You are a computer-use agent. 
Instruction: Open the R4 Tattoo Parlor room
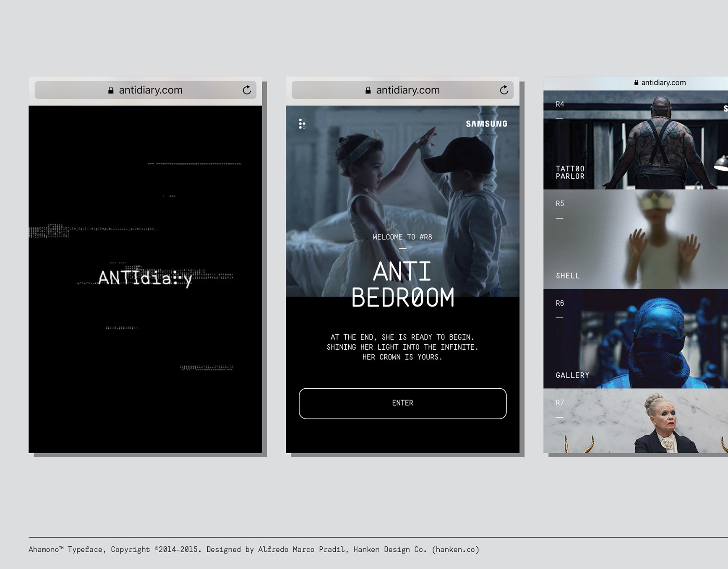[636, 140]
